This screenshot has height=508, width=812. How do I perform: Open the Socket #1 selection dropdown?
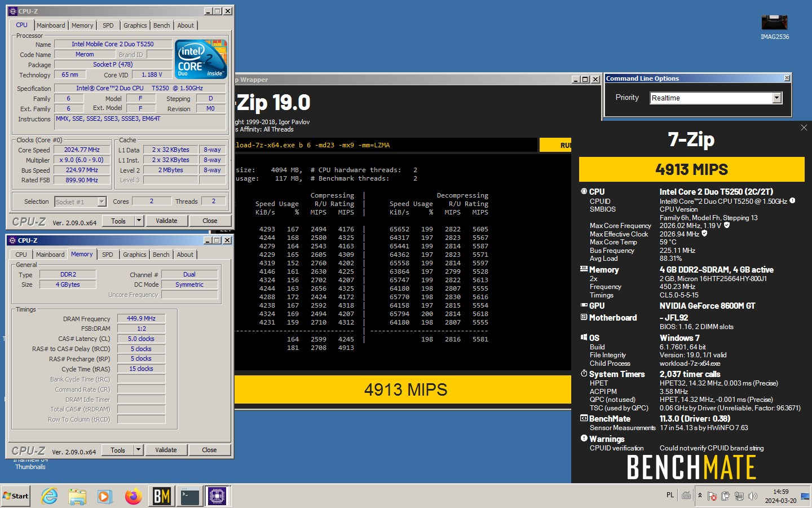(101, 202)
